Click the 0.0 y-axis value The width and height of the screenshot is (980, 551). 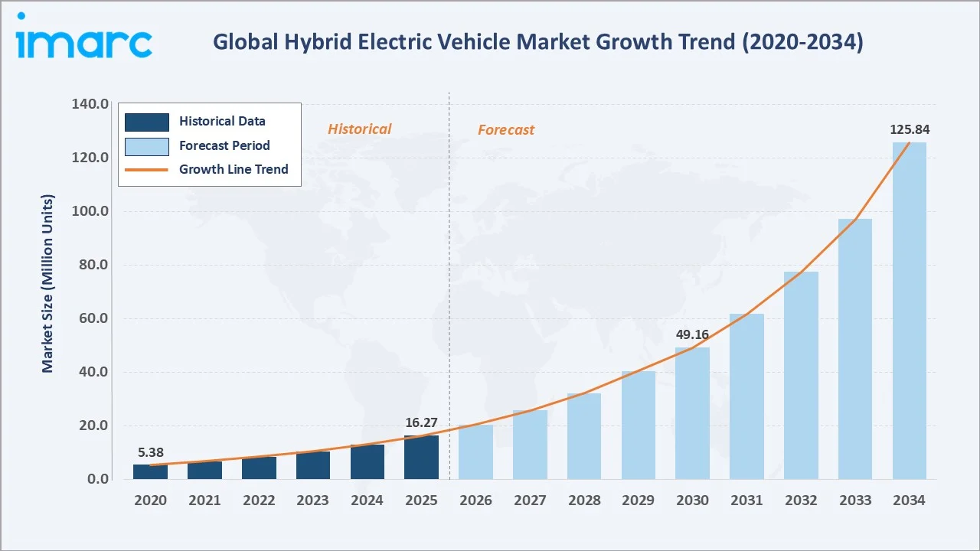pyautogui.click(x=97, y=479)
